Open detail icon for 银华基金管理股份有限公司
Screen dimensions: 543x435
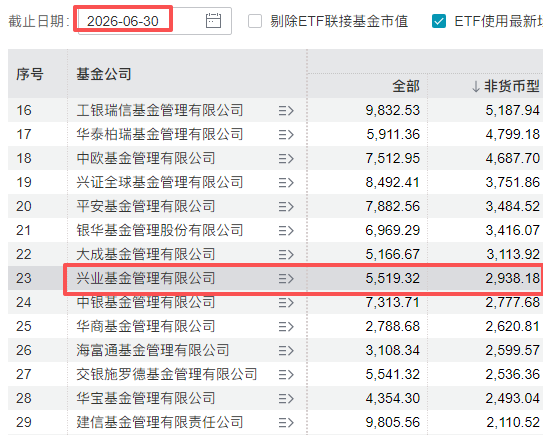tap(286, 231)
